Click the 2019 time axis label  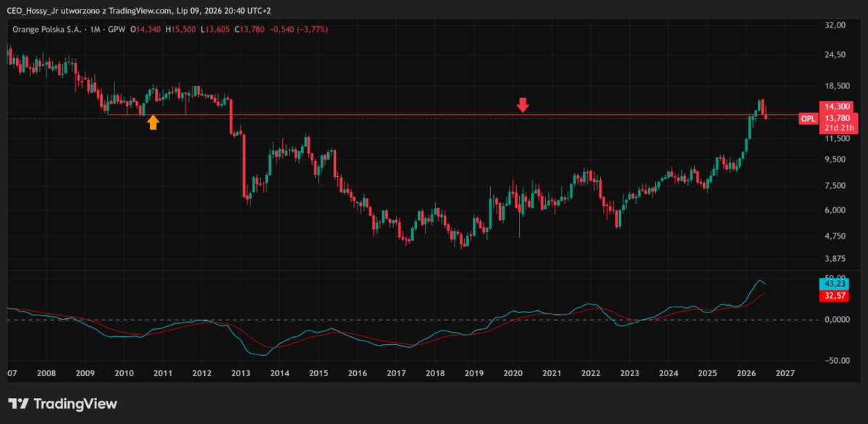(474, 373)
